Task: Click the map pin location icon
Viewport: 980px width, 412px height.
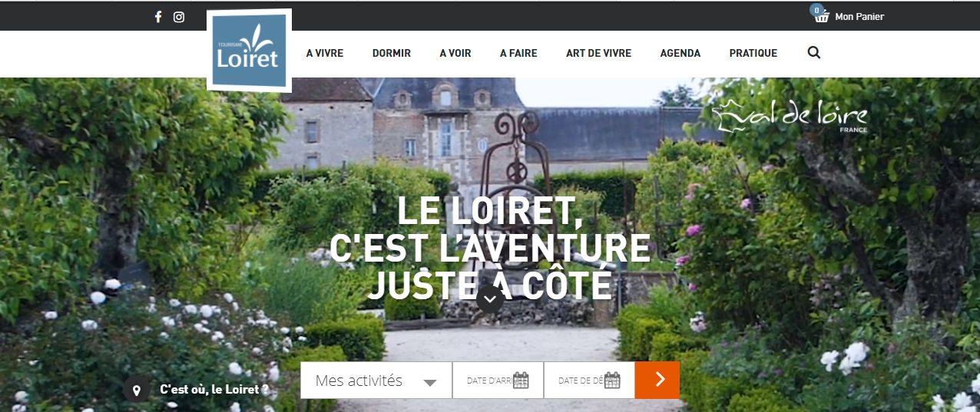Action: 137,389
